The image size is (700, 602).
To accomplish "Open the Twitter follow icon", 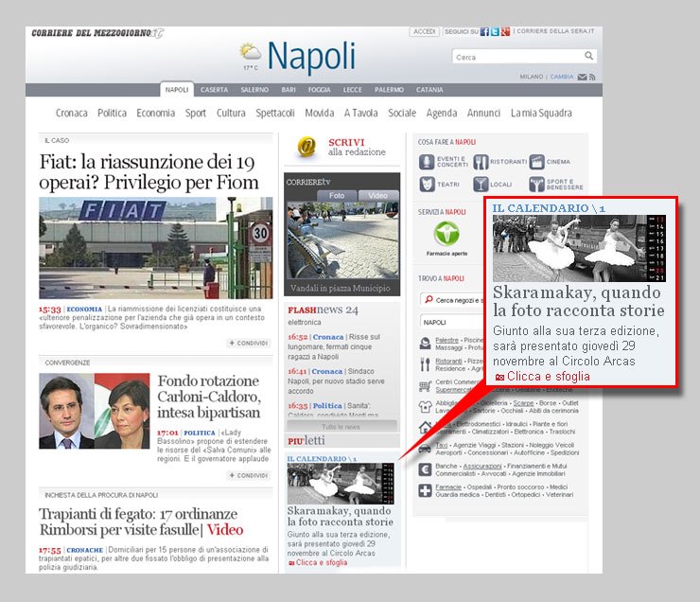I will coord(495,31).
